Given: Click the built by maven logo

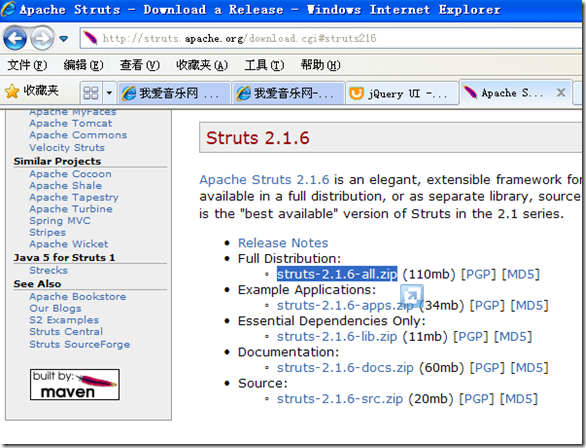Looking at the screenshot, I should coord(75,384).
